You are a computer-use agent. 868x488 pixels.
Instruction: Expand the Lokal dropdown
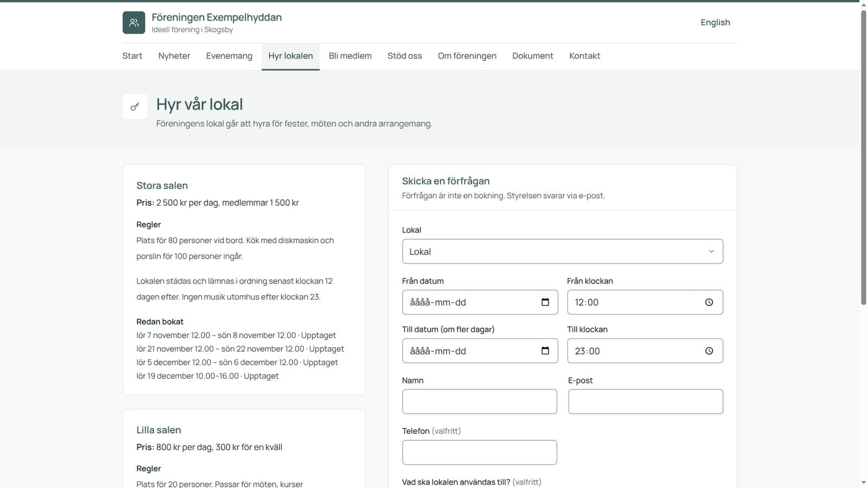click(563, 252)
